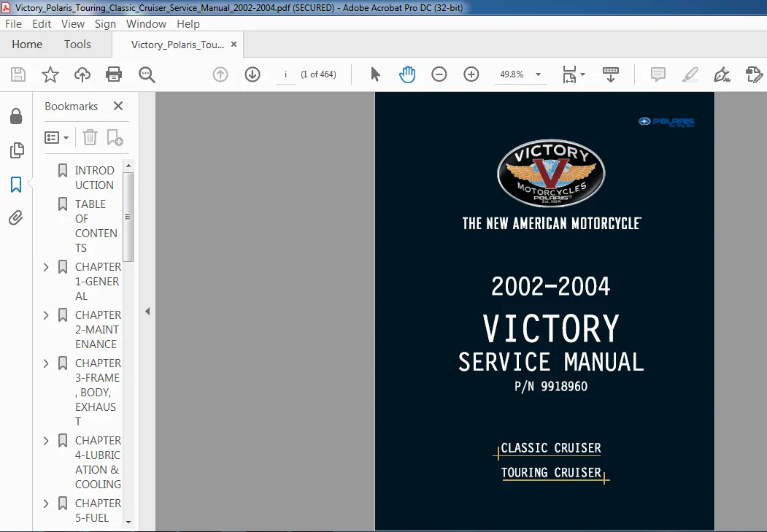767x532 pixels.
Task: Close the Bookmarks panel with X
Action: 118,106
